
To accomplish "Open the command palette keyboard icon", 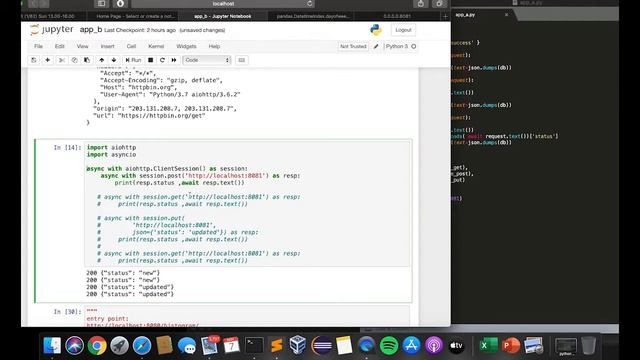I will click(242, 60).
